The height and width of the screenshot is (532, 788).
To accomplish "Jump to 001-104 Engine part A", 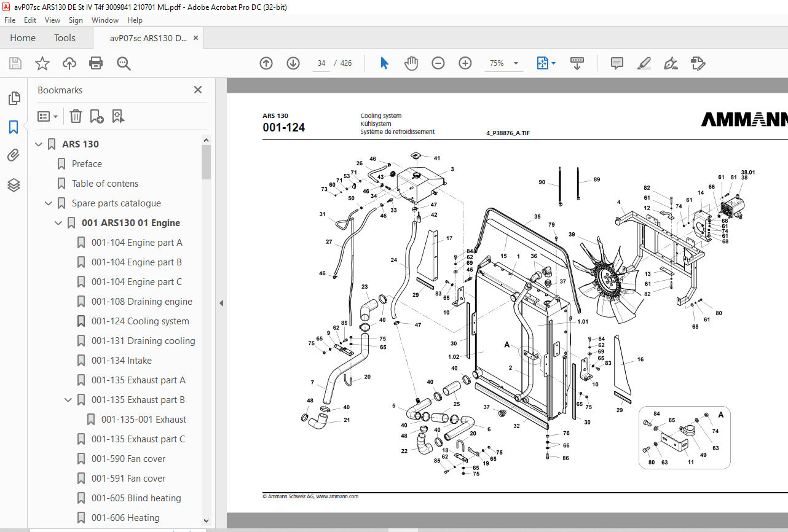I will [x=137, y=243].
